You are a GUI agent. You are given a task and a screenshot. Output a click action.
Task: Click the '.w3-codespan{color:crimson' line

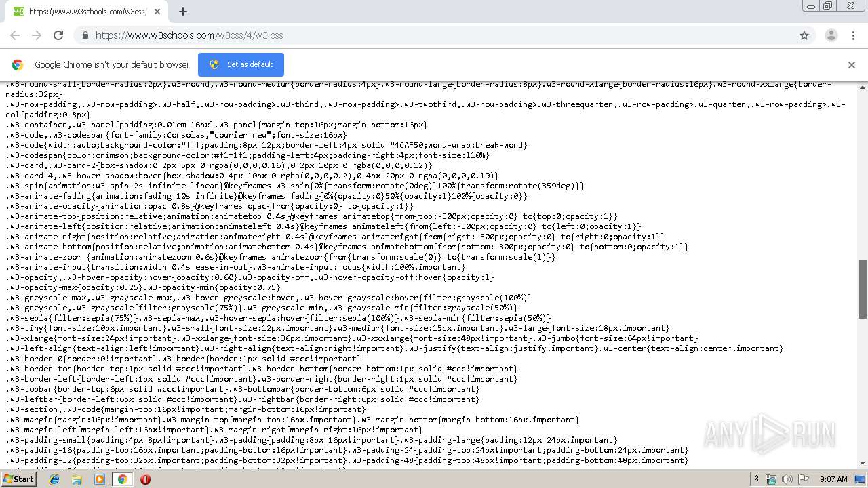click(247, 155)
